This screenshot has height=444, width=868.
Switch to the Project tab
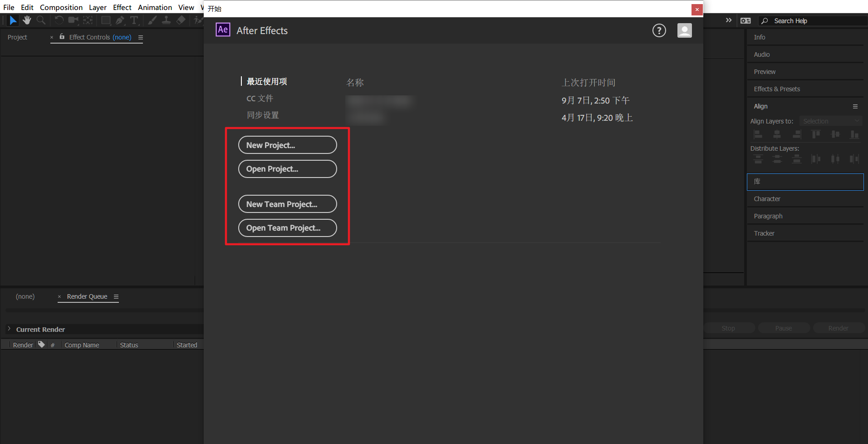(17, 37)
